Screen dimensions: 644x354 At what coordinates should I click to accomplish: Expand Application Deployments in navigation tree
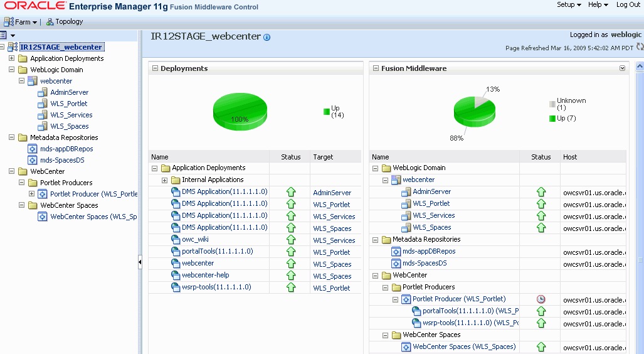click(x=11, y=58)
